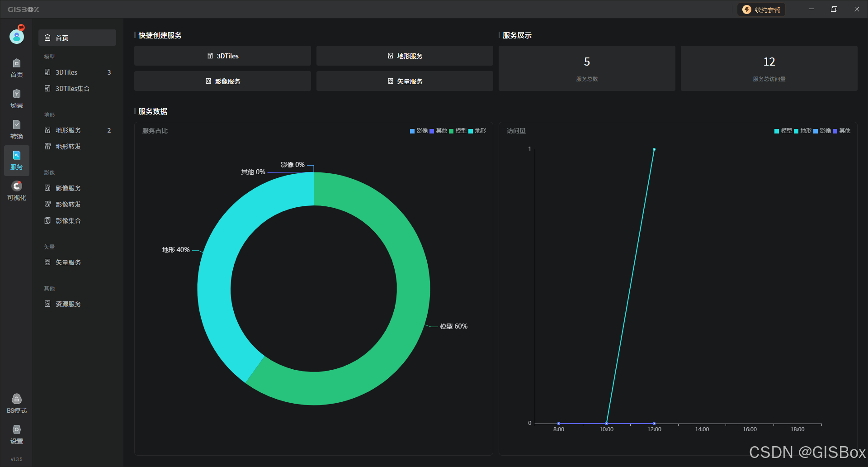868x467 pixels.
Task: Click the 8:00 data point on line
Action: coord(559,424)
